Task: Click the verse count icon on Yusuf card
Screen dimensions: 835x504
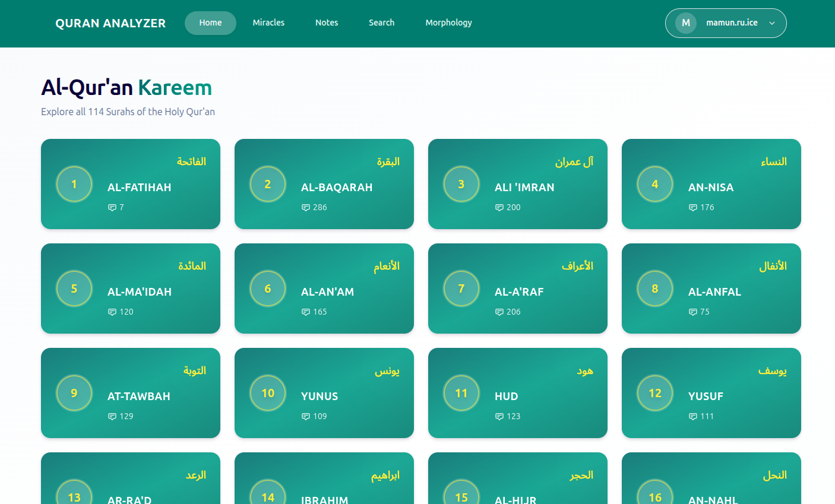Action: [692, 416]
